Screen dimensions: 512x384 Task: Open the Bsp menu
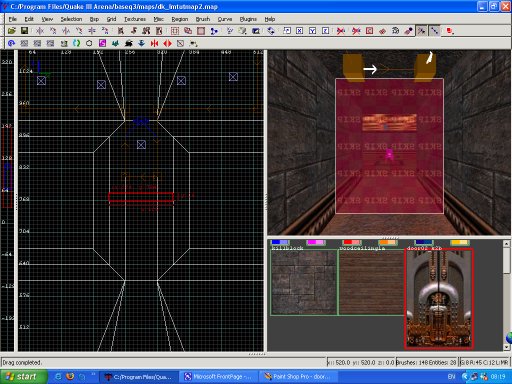(94, 19)
